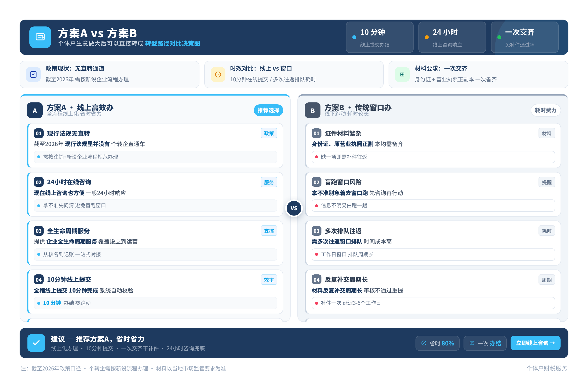The width and height of the screenshot is (588, 392).
Task: Click the 'A' badge of 方案A
Action: [35, 110]
